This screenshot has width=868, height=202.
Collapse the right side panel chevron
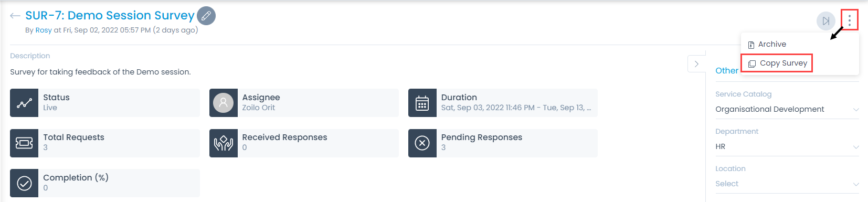pos(696,64)
